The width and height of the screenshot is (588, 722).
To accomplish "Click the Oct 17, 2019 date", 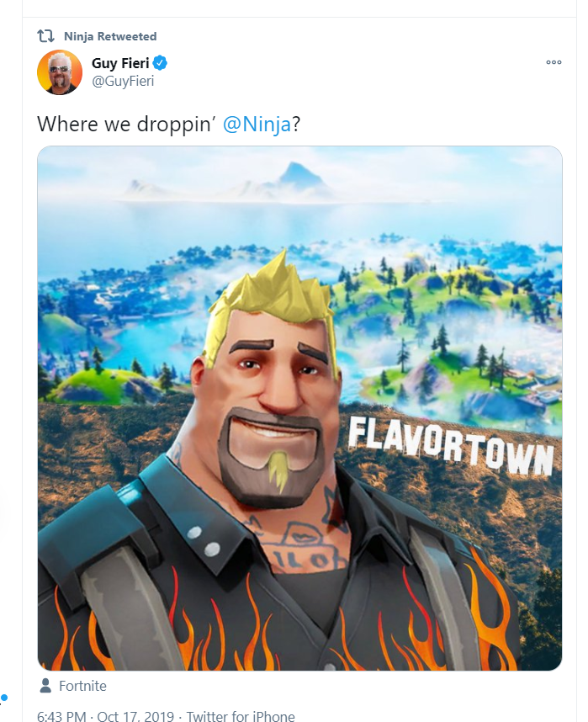I will click(135, 716).
